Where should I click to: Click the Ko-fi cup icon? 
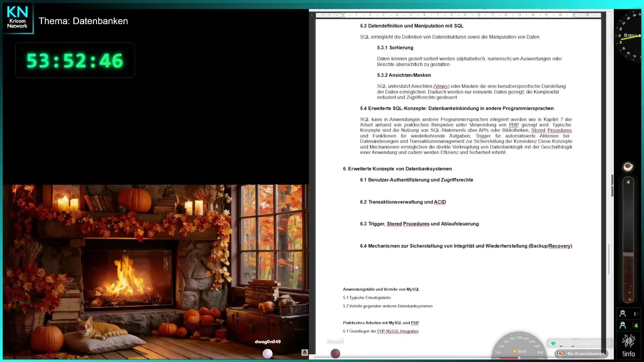[x=561, y=353]
